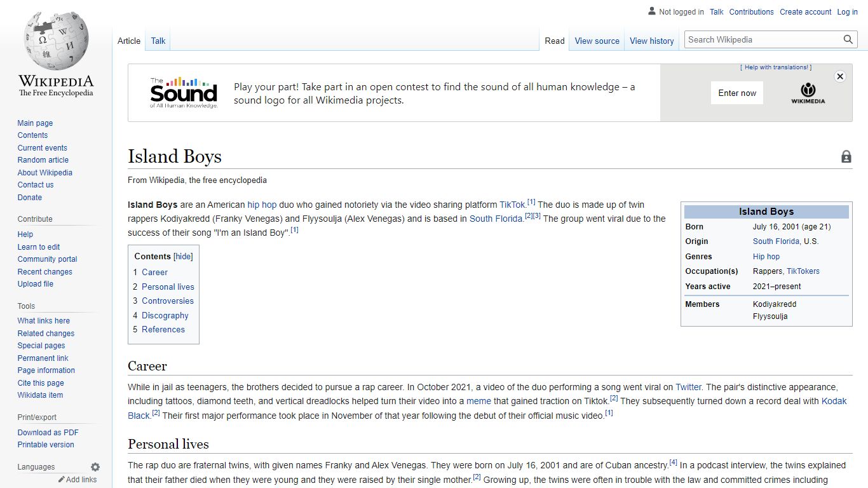Switch to the Article tab

[x=129, y=41]
